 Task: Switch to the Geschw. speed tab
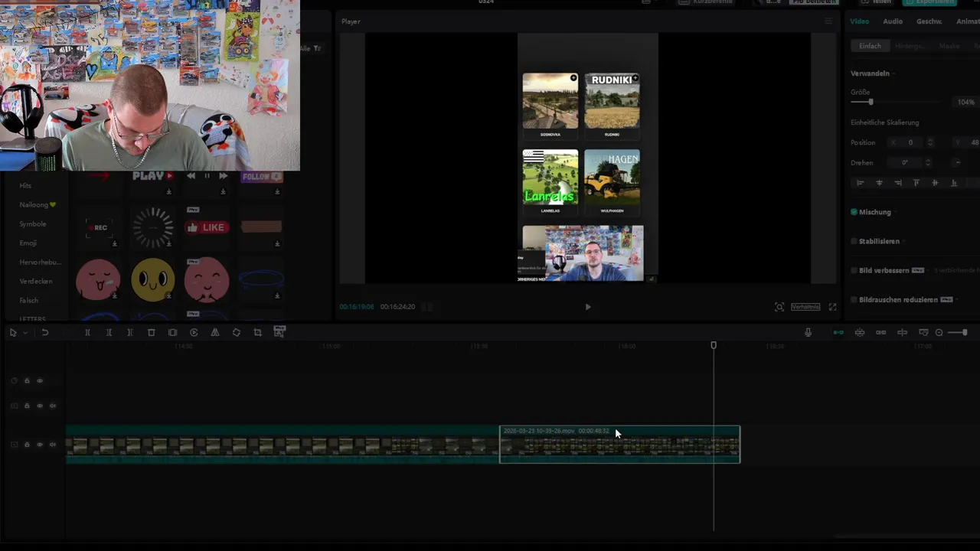coord(929,21)
